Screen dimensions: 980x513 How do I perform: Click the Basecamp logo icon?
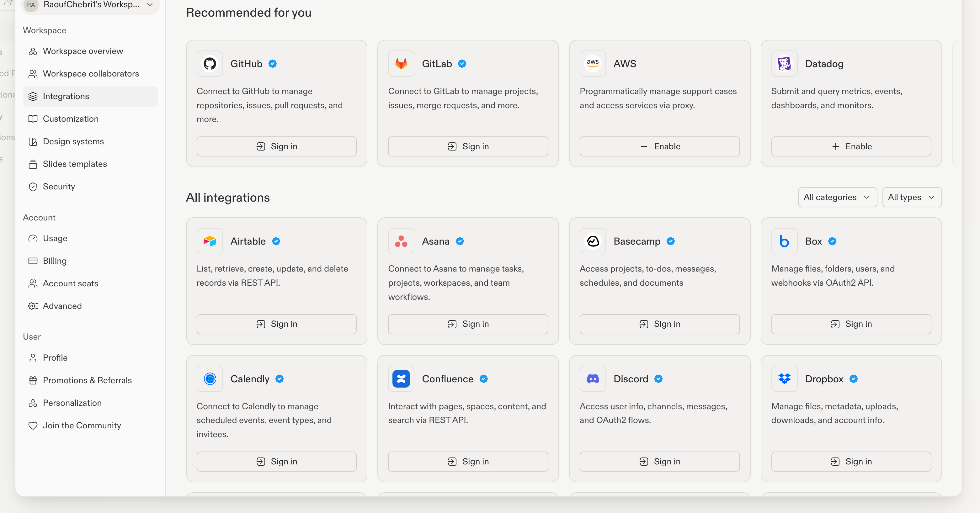tap(593, 241)
